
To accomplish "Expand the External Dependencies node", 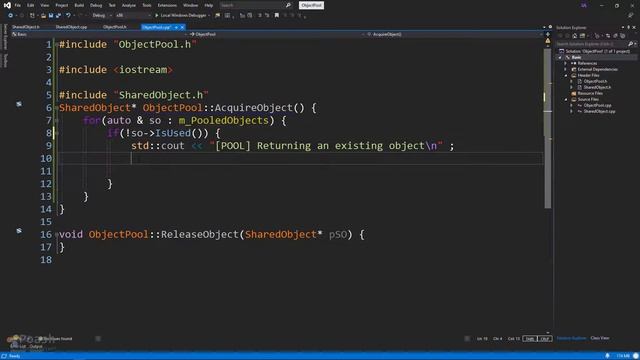I will 566,69.
